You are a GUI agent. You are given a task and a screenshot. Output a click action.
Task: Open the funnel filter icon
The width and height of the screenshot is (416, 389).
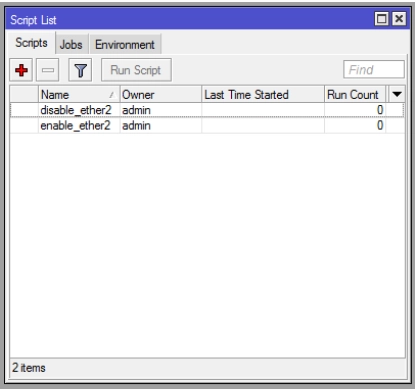[80, 70]
